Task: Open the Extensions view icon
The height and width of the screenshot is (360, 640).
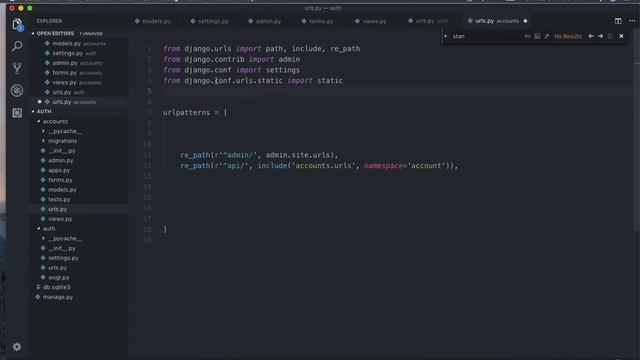Action: (x=17, y=113)
